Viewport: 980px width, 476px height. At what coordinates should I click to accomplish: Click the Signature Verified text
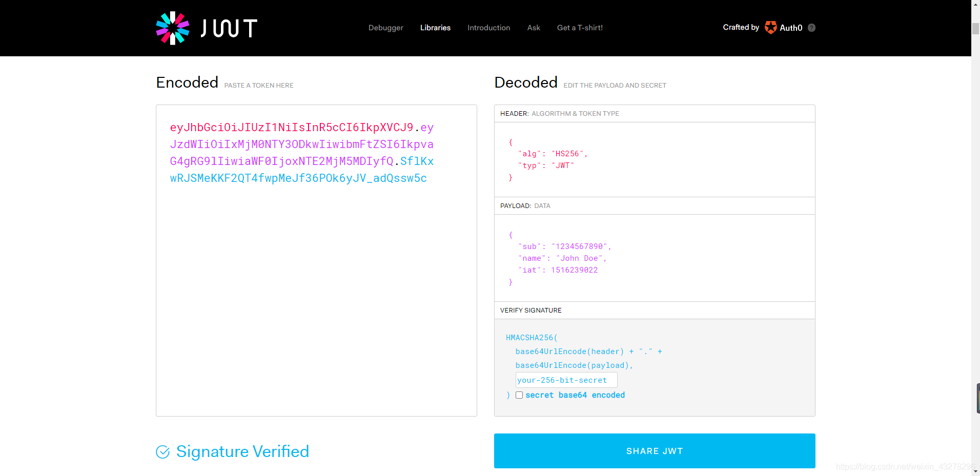pos(242,451)
